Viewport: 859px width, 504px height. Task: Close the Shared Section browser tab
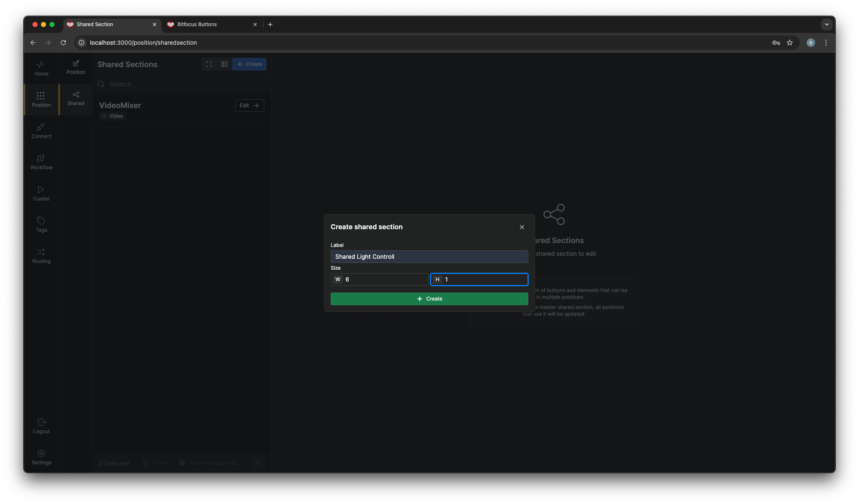pyautogui.click(x=155, y=24)
